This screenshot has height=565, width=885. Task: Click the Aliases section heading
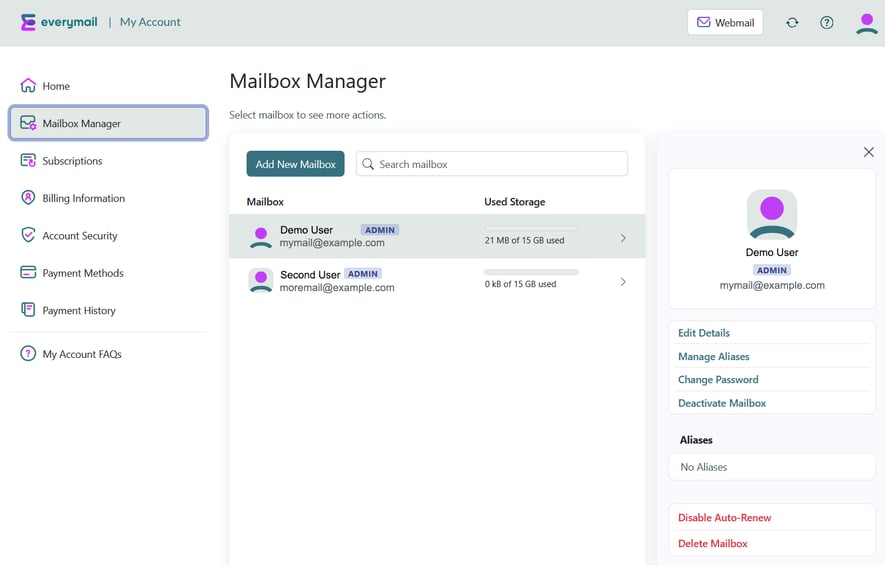click(696, 440)
